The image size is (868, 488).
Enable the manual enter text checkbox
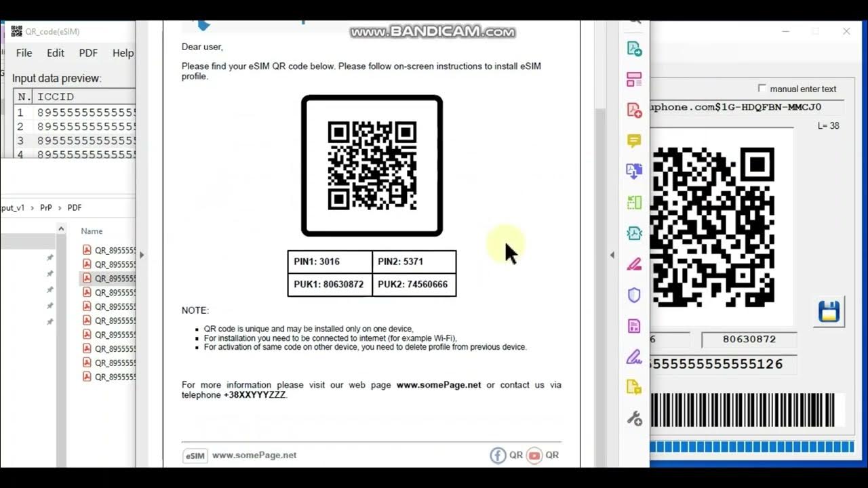pos(762,88)
